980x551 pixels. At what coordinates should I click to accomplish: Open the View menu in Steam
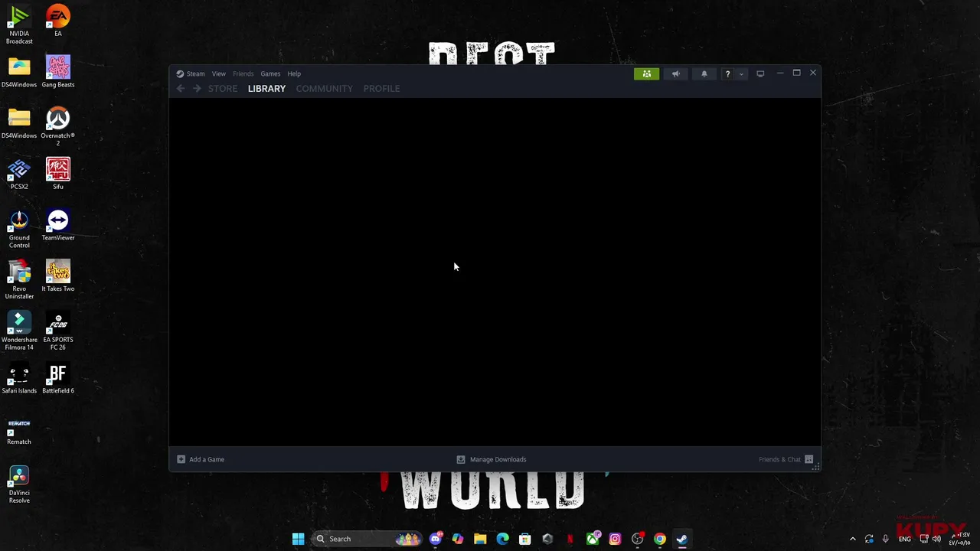click(218, 73)
